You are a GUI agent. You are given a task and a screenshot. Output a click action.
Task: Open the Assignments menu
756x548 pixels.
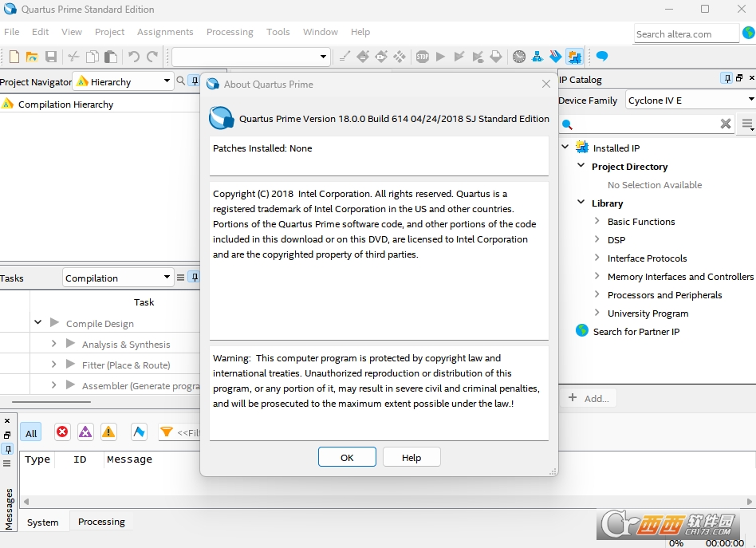pos(165,32)
